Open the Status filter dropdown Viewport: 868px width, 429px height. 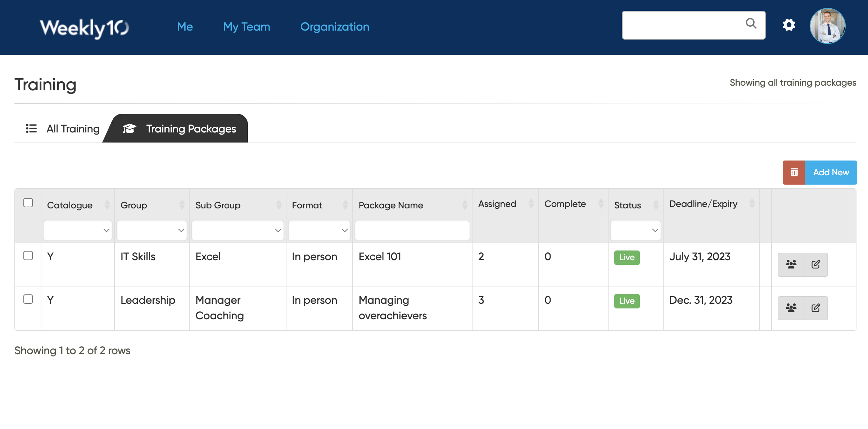point(635,230)
